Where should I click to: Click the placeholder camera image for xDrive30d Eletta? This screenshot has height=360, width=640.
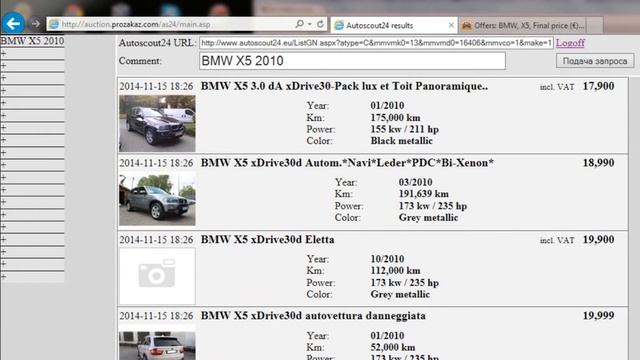tap(157, 276)
